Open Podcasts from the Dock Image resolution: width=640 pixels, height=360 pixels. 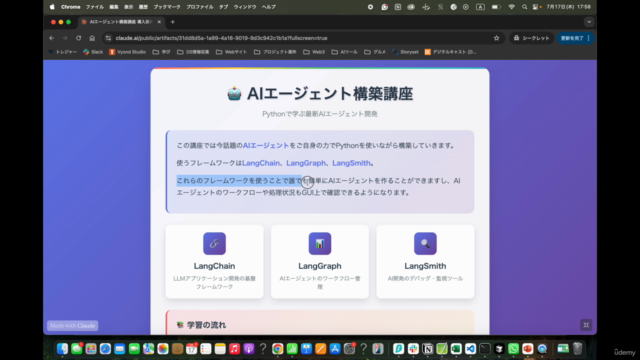(x=249, y=349)
